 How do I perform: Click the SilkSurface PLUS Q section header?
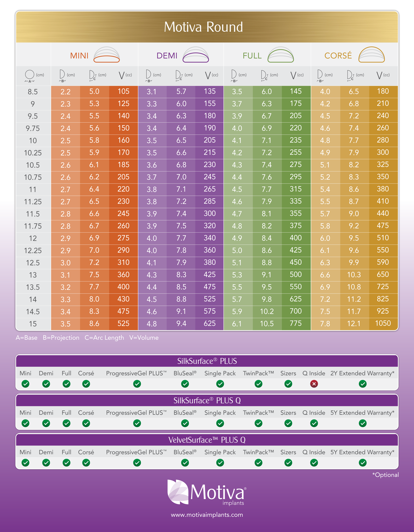pos(207,400)
